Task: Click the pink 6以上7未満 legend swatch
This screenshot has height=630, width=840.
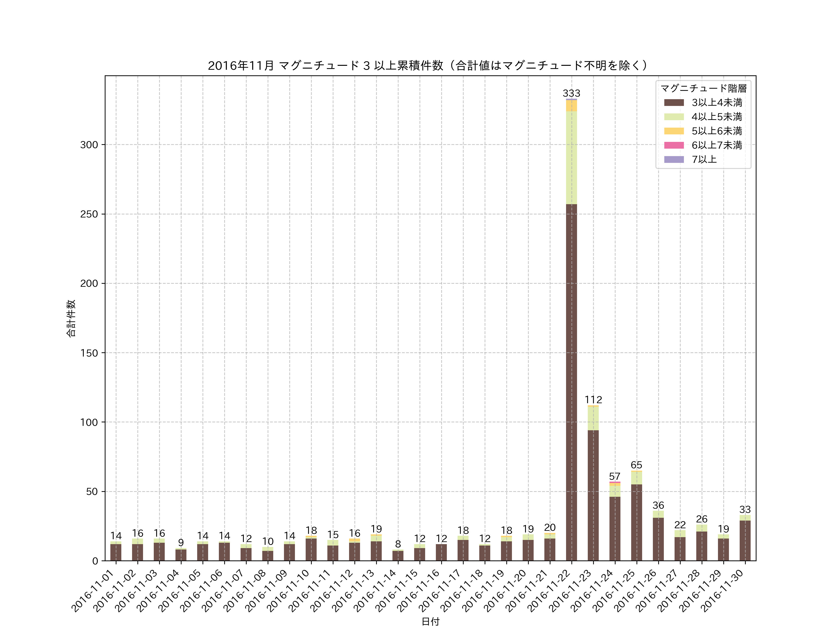Action: tap(674, 145)
